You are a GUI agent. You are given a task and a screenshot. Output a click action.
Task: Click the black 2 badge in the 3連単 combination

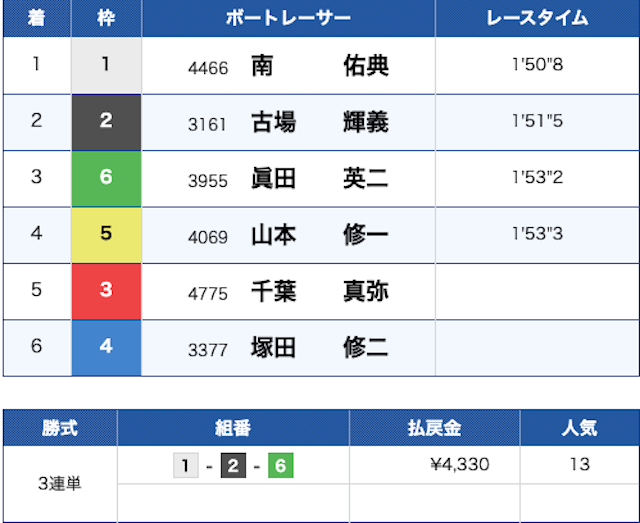coord(233,465)
